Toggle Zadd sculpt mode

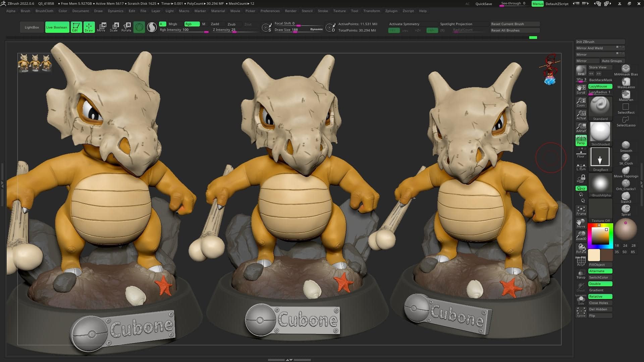[215, 24]
